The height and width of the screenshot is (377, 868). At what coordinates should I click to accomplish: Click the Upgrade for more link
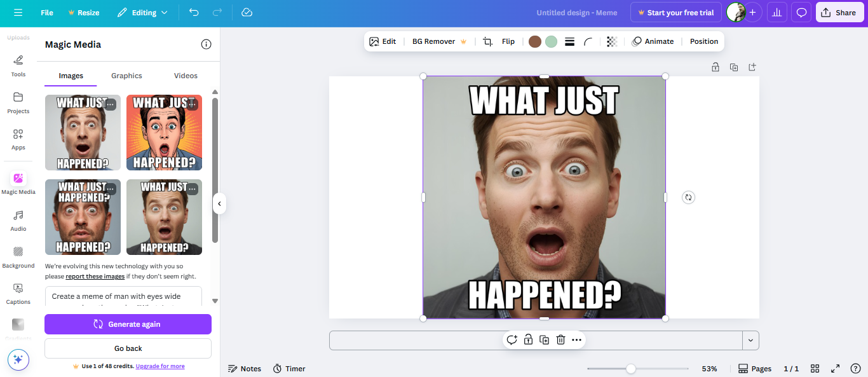(x=159, y=366)
